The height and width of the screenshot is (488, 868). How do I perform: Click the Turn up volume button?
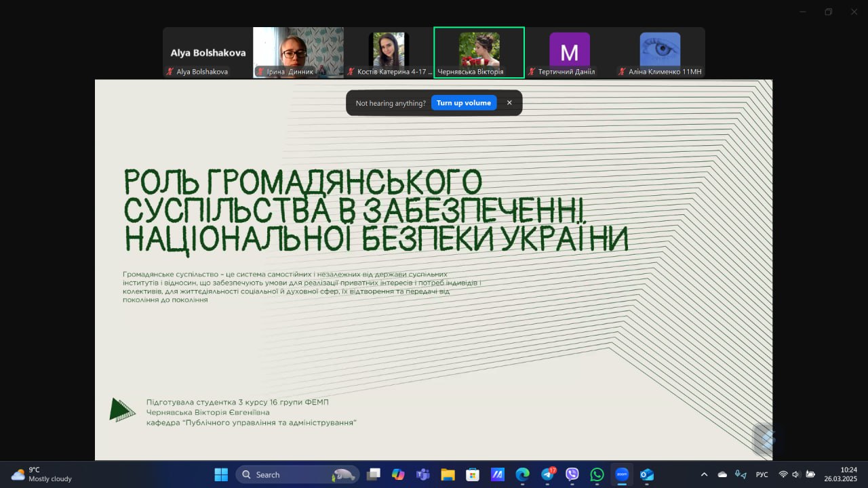coord(464,103)
